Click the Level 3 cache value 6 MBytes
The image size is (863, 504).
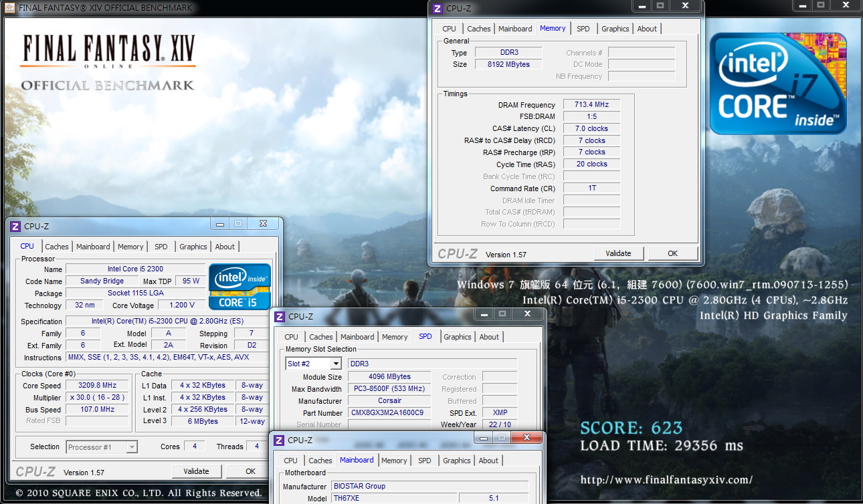click(203, 421)
